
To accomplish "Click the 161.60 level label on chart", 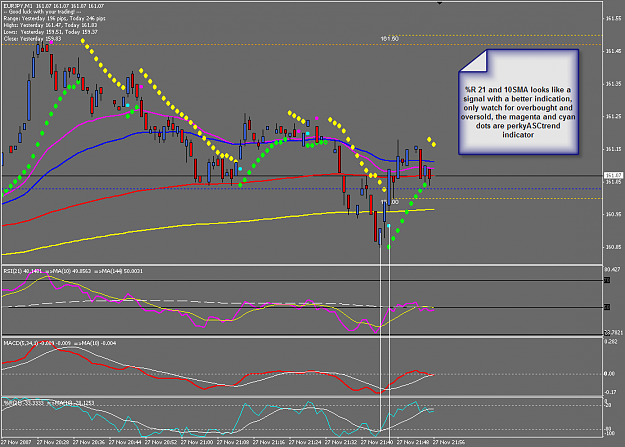I will point(389,39).
